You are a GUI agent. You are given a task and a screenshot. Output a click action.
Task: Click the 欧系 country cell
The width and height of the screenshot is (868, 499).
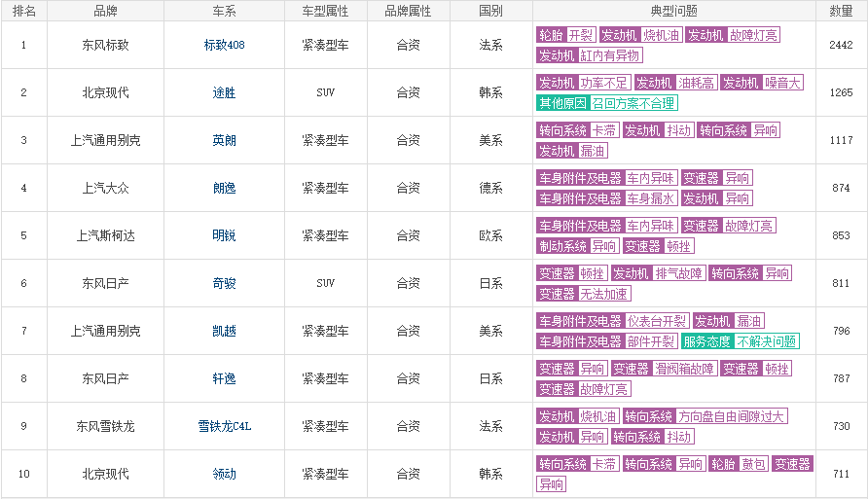(491, 235)
